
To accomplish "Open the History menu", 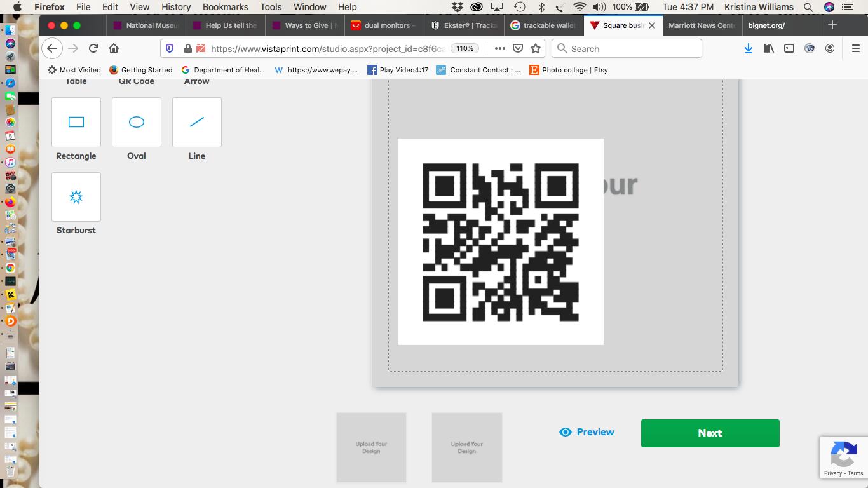I will 176,7.
